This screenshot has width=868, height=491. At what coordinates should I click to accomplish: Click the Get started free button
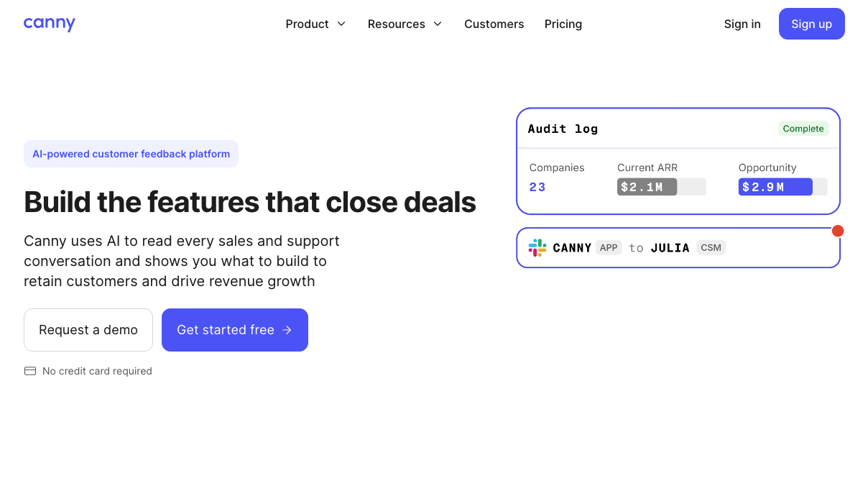[x=235, y=330]
